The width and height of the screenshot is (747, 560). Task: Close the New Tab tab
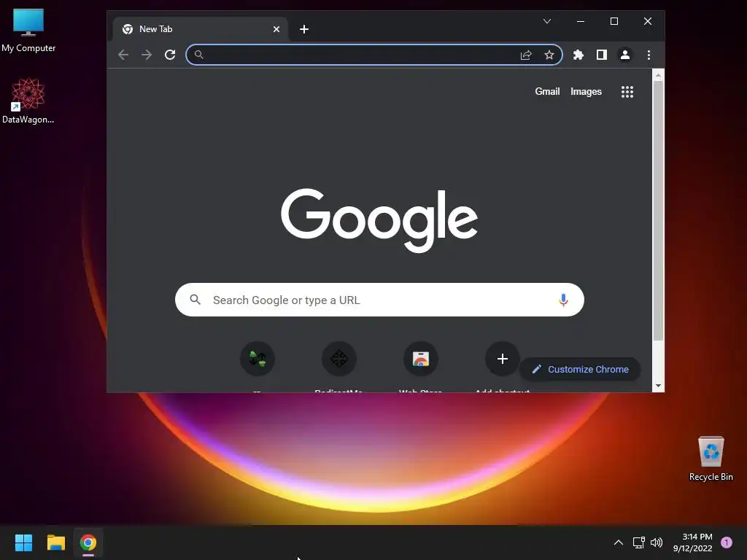click(276, 29)
